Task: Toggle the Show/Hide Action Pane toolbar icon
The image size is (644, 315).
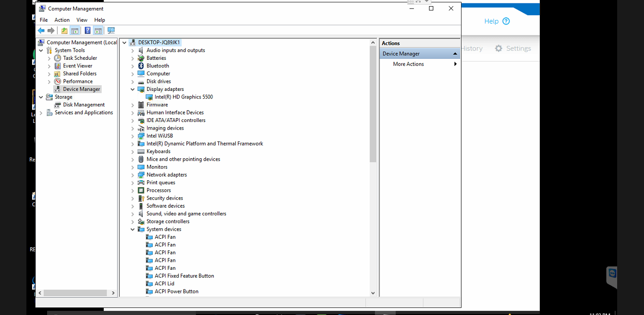Action: (x=98, y=31)
